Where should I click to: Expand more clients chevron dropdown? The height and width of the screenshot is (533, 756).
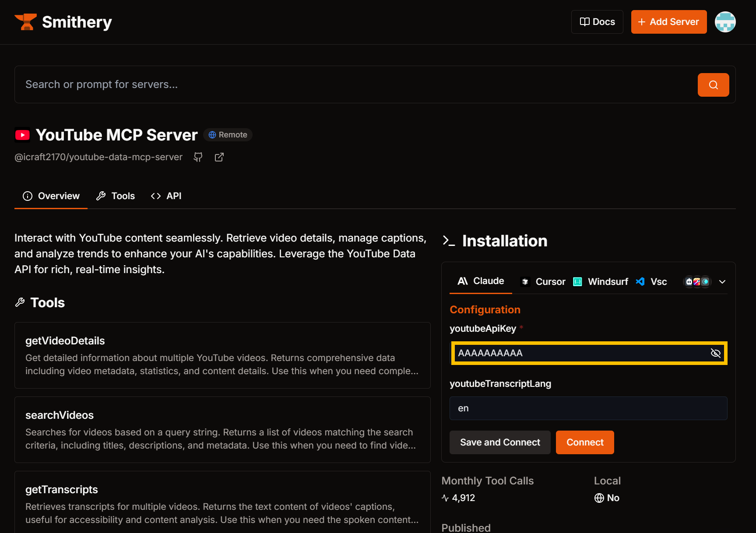[722, 282]
